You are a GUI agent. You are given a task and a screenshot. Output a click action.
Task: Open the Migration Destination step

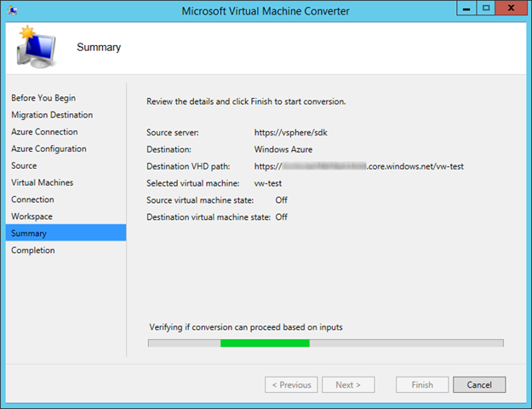coord(52,115)
